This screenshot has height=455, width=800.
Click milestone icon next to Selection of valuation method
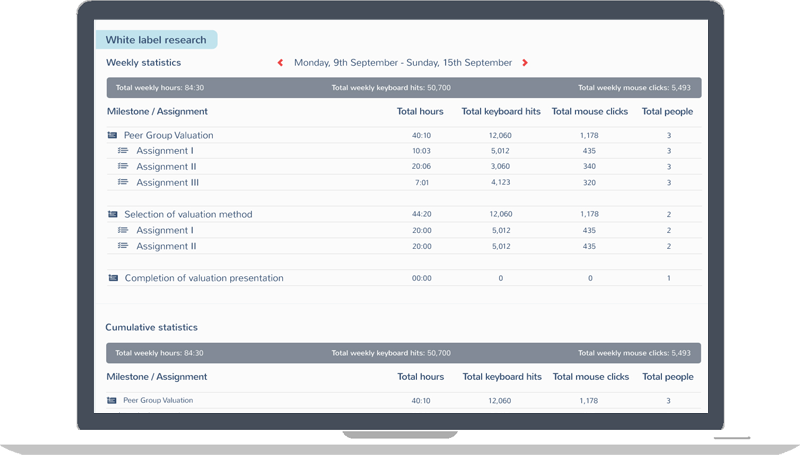(112, 214)
